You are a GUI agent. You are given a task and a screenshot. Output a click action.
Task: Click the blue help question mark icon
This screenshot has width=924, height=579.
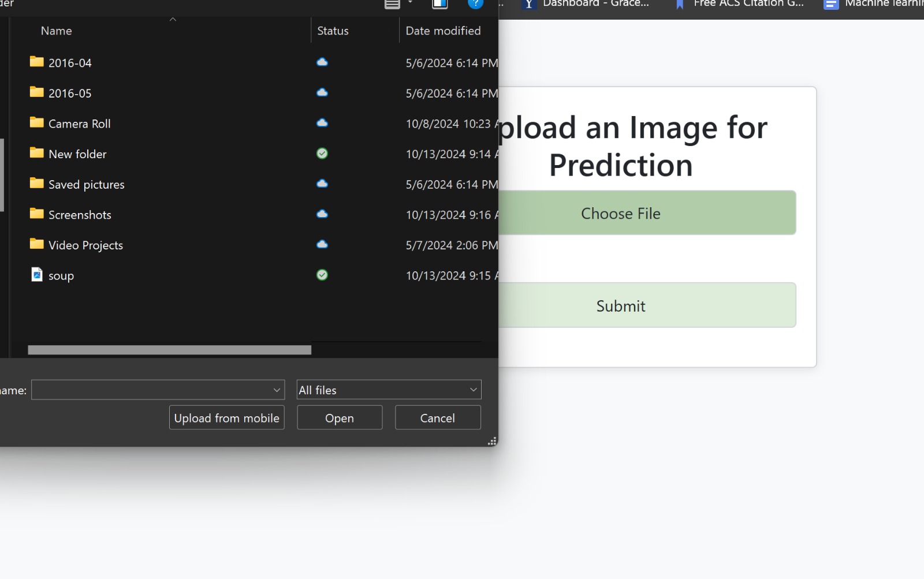(x=475, y=3)
